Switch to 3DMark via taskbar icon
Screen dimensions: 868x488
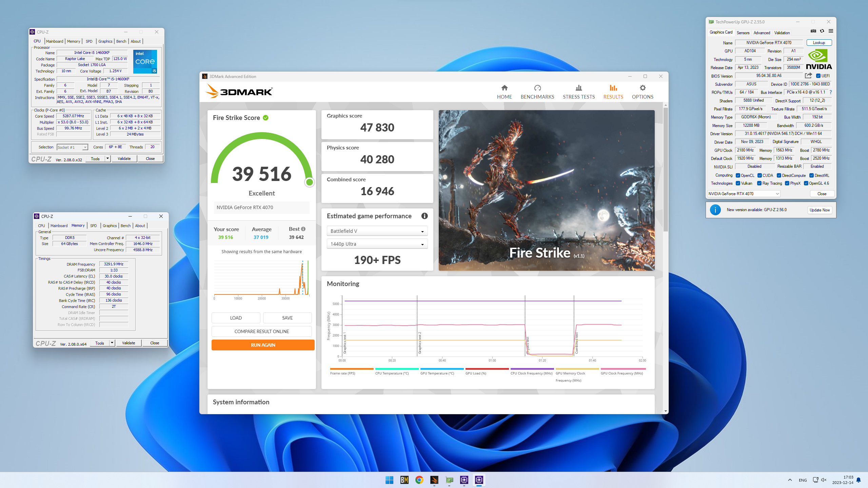pyautogui.click(x=434, y=480)
